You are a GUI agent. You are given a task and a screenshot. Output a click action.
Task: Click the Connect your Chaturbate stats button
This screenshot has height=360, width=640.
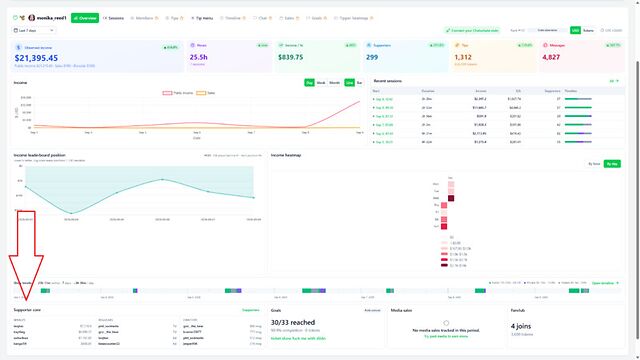(472, 30)
